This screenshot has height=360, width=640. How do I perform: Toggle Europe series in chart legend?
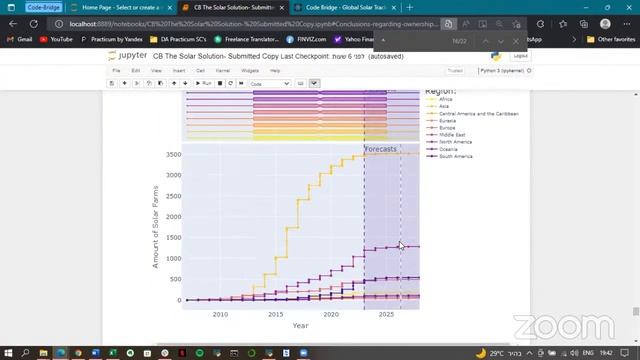(440, 128)
